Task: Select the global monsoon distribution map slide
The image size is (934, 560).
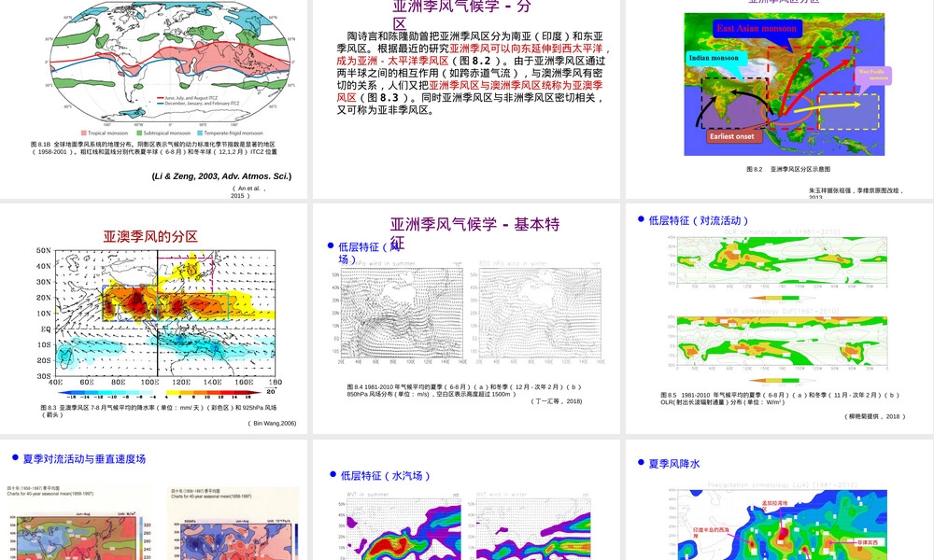Action: (154, 99)
